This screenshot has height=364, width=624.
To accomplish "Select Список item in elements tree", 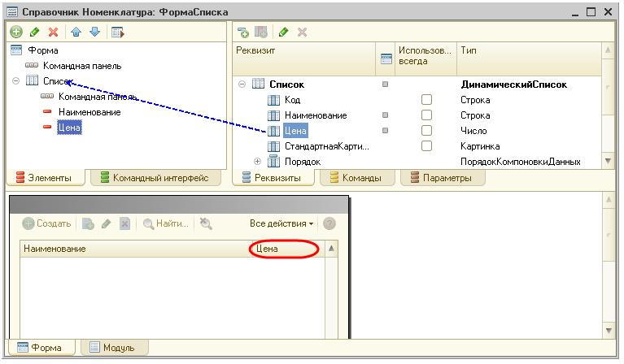I will (x=58, y=81).
